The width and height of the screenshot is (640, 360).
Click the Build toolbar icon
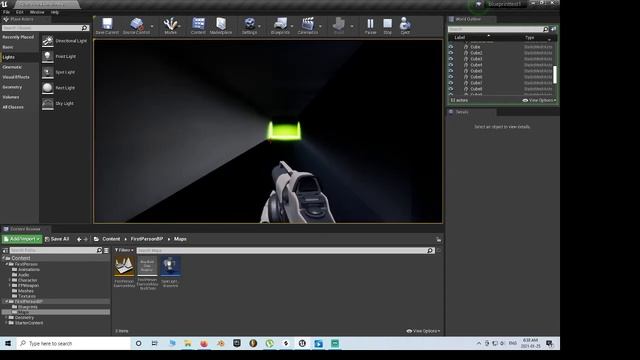pyautogui.click(x=339, y=24)
